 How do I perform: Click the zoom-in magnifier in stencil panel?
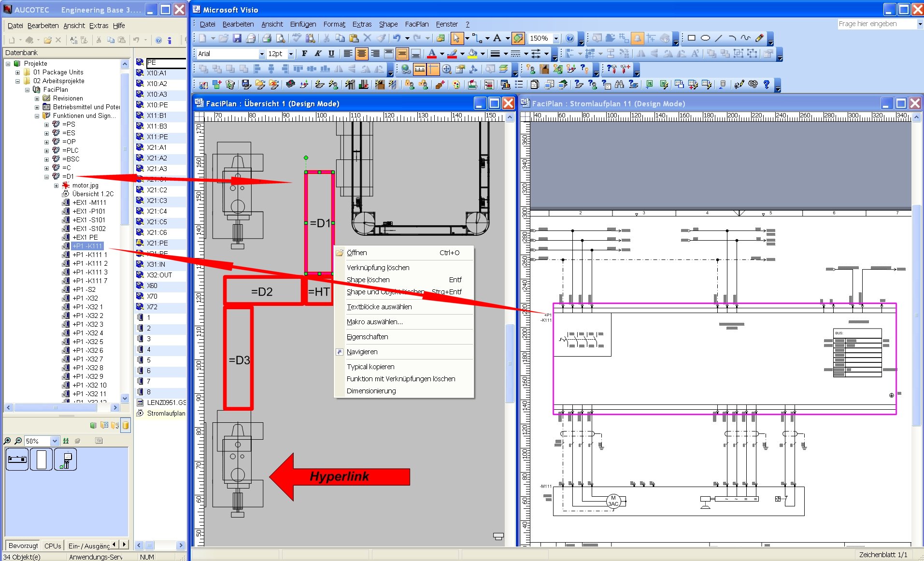pos(7,441)
